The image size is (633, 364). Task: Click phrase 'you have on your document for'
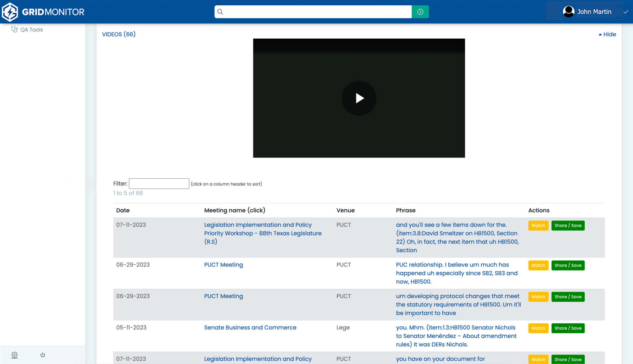tap(440, 359)
